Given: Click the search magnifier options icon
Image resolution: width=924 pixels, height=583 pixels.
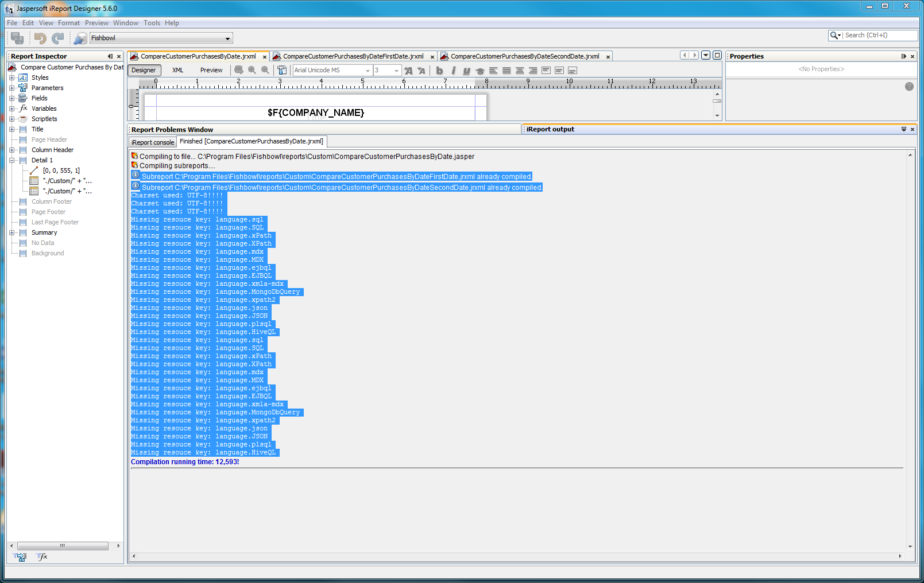Looking at the screenshot, I should click(836, 35).
